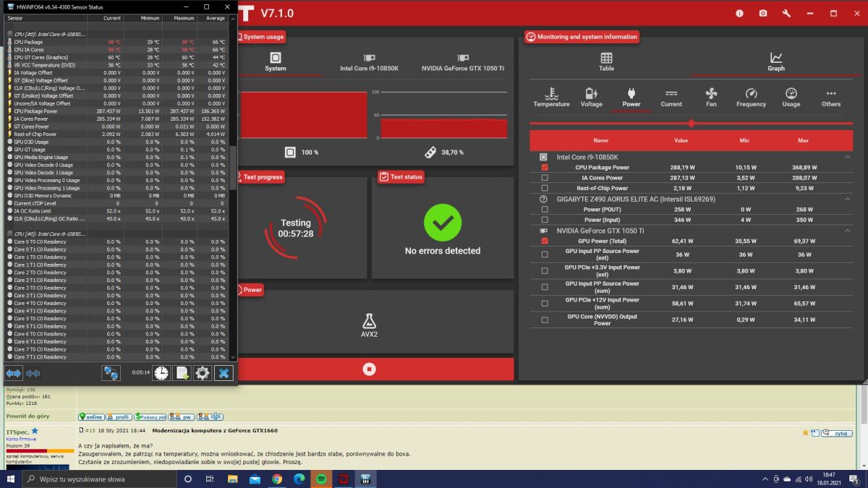Check Power (POUT) checkbox

click(544, 210)
